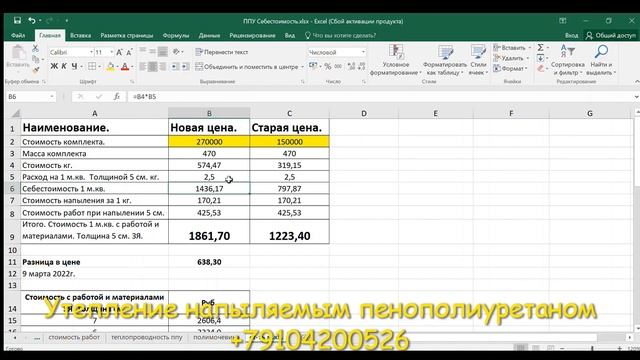The image size is (640, 360).
Task: Open the Файл tab
Action: (x=18, y=36)
